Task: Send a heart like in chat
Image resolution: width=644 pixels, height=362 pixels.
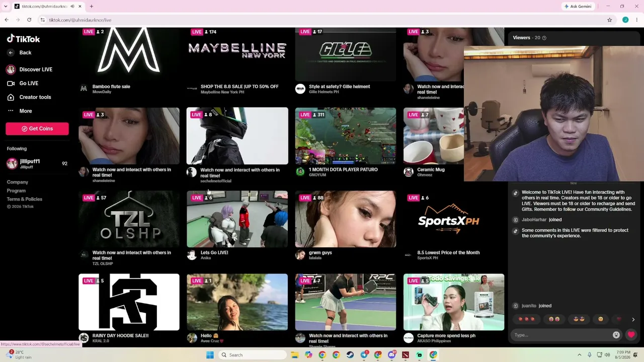Action: point(631,335)
